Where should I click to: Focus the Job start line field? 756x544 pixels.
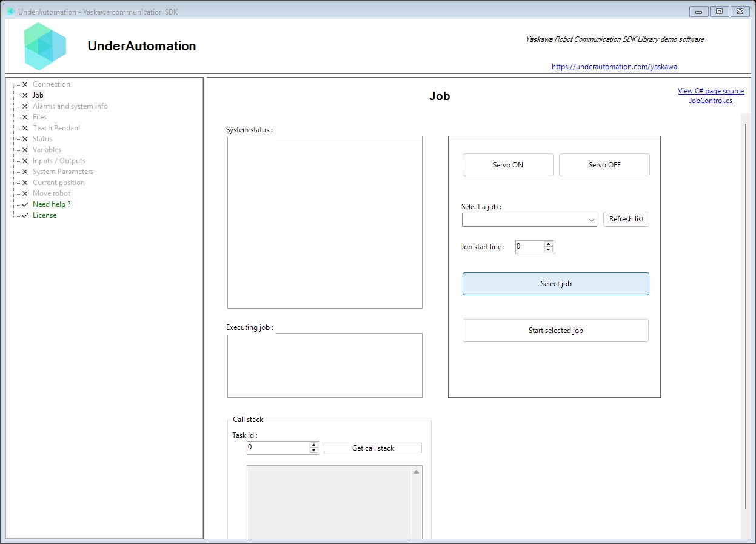click(x=530, y=247)
